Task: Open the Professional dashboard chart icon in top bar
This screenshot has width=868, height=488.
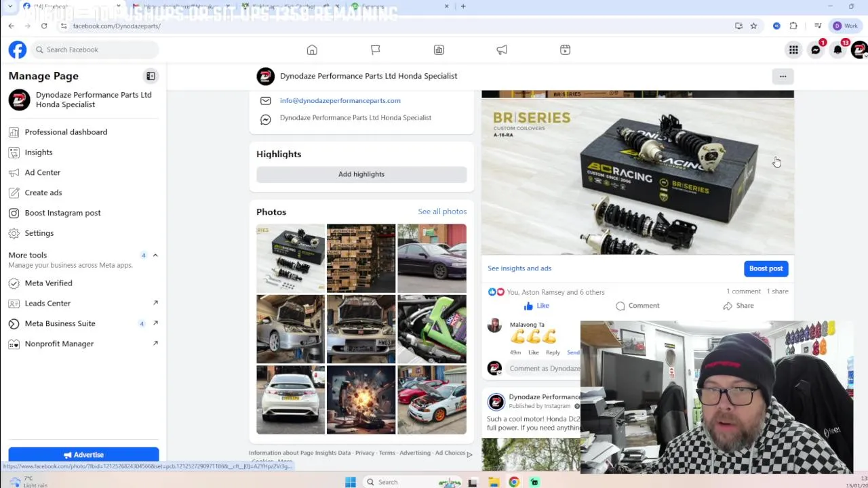Action: click(x=439, y=49)
